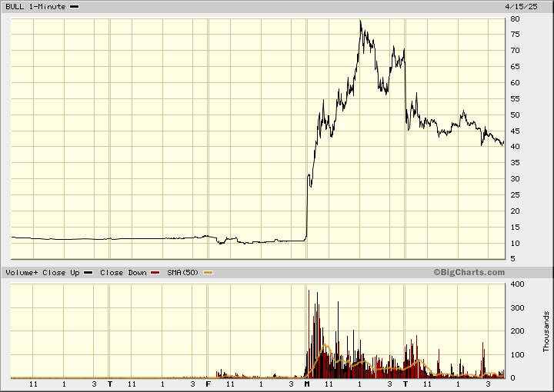Click the volume axis label 300
This screenshot has height=392, width=554.
coord(517,307)
